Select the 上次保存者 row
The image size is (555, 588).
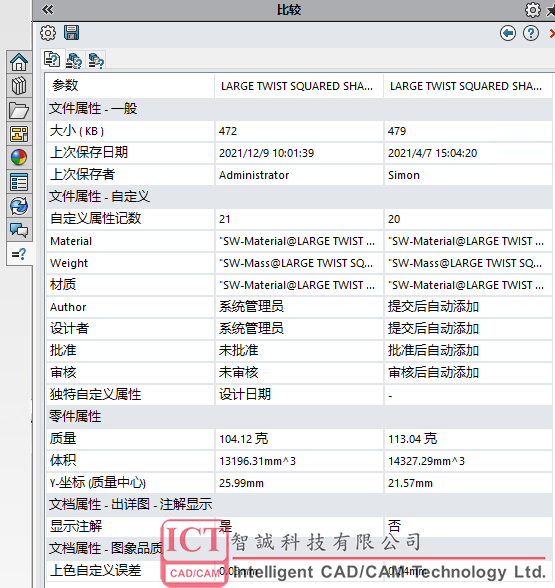tap(299, 175)
